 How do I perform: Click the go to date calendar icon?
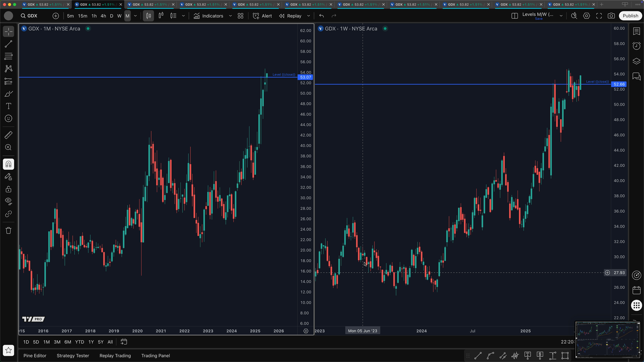124,342
